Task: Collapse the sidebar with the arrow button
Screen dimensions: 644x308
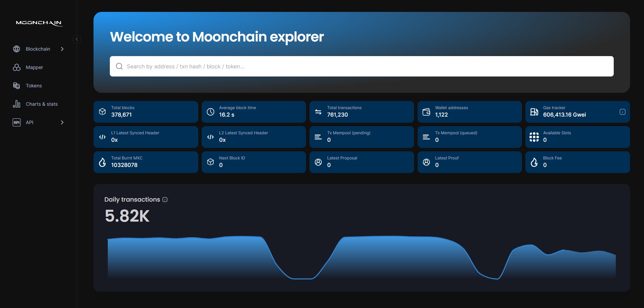Action: click(77, 39)
